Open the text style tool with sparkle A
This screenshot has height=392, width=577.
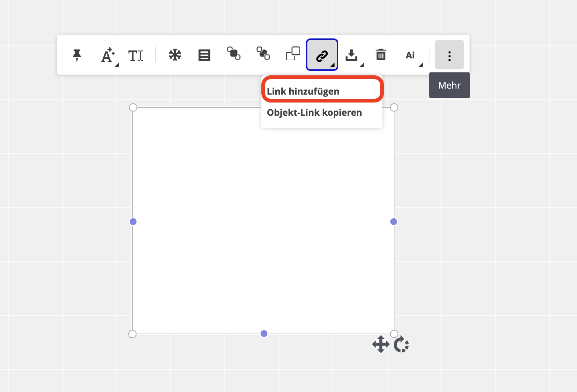click(107, 55)
